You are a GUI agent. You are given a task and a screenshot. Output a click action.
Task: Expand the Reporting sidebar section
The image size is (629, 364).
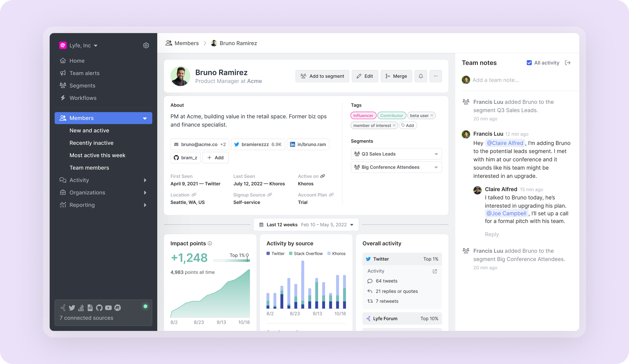(145, 205)
